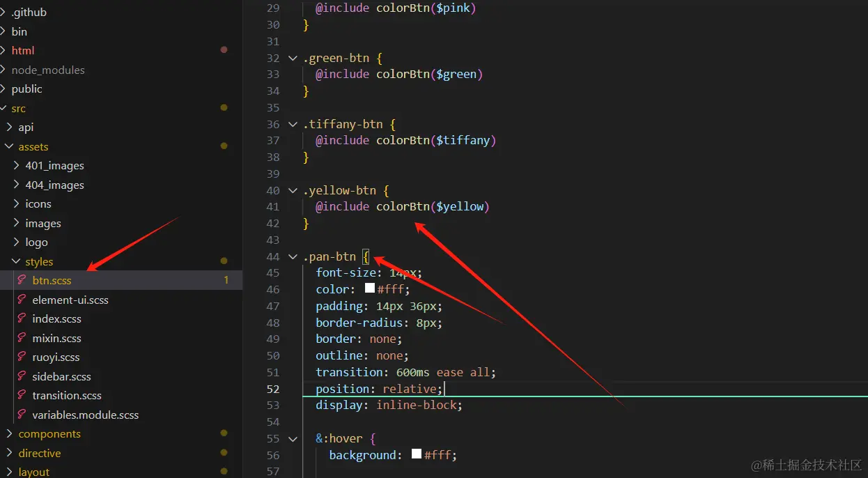Image resolution: width=868 pixels, height=478 pixels.
Task: Open index.scss in the explorer
Action: click(x=56, y=318)
